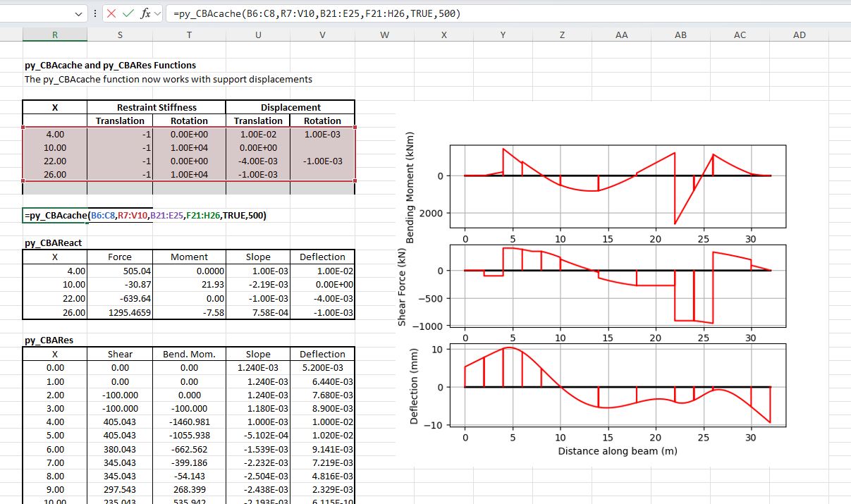Image resolution: width=851 pixels, height=504 pixels.
Task: Expand the dropdown chevron beside fx
Action: pos(157,13)
